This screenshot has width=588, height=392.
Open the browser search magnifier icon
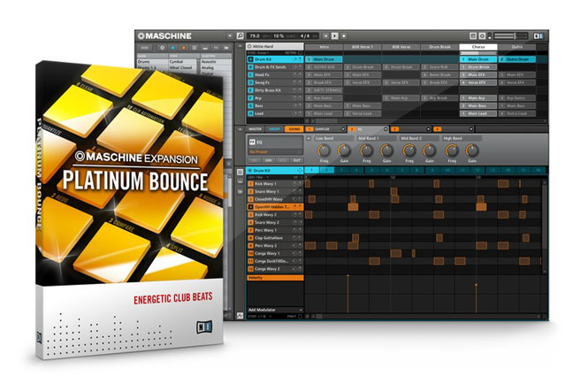(x=240, y=36)
